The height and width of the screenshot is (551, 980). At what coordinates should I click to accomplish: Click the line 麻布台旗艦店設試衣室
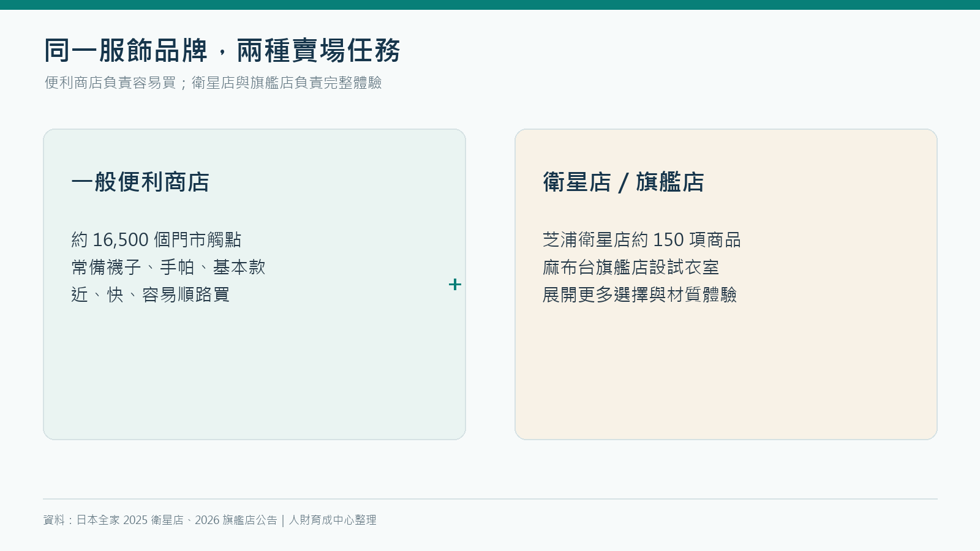(x=631, y=267)
